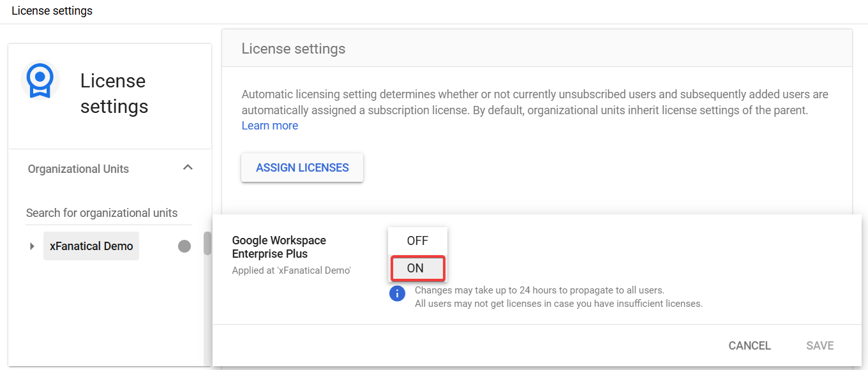The width and height of the screenshot is (868, 370).
Task: Click the License settings ribbon badge icon
Action: tap(40, 80)
